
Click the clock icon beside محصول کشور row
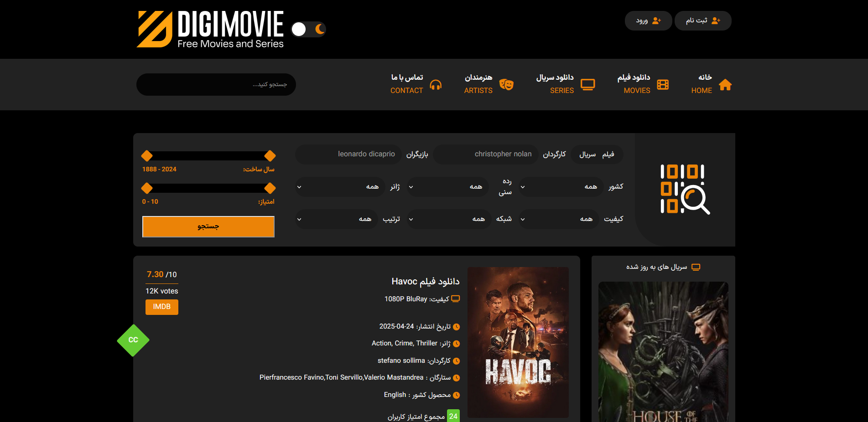coord(456,395)
